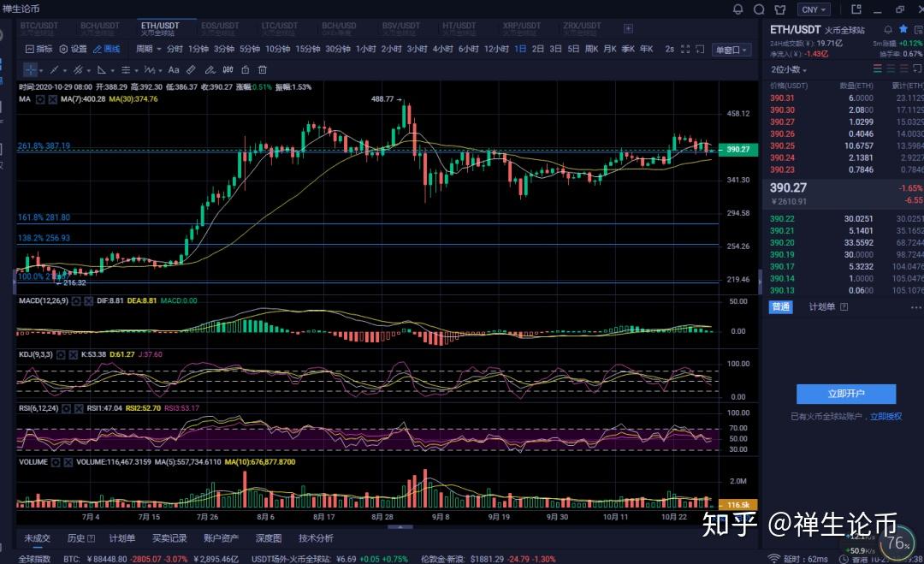The width and height of the screenshot is (924, 564).
Task: Remove the MA indicator with its X
Action: pyautogui.click(x=52, y=99)
